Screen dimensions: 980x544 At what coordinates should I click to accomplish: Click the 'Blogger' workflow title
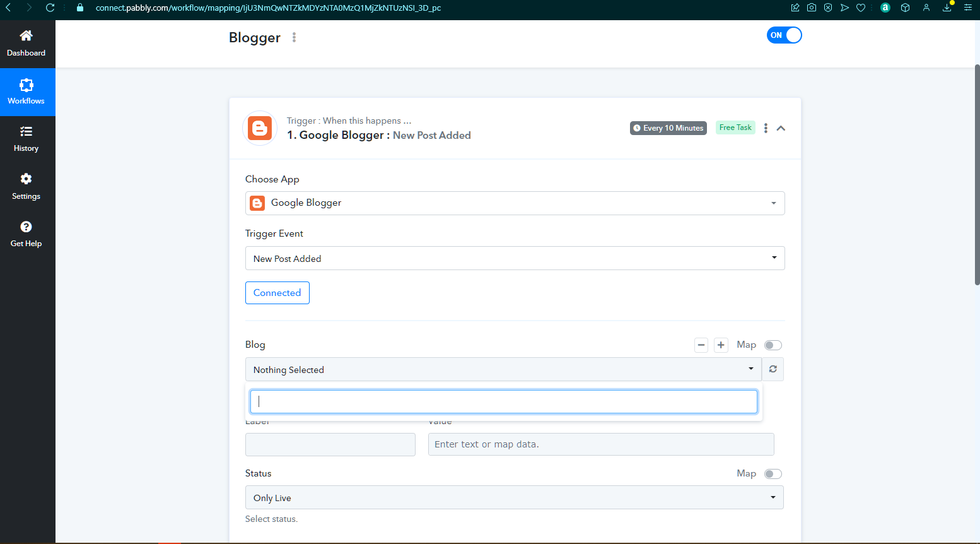(255, 38)
